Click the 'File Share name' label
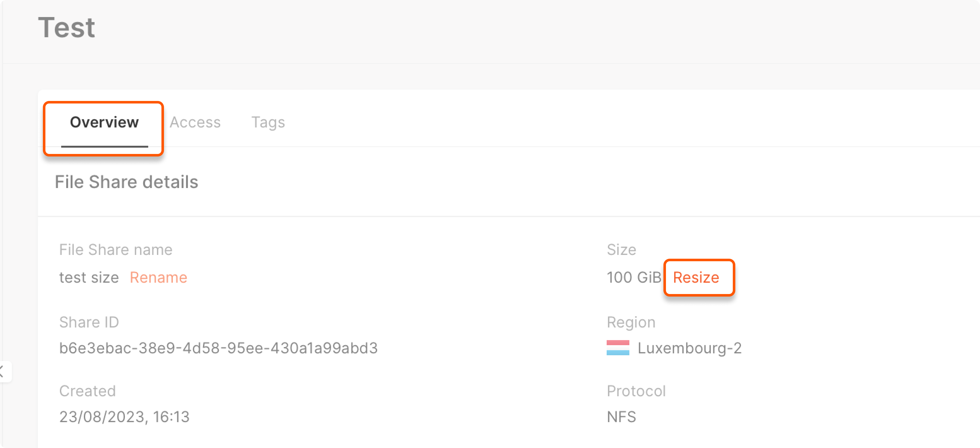 [x=116, y=250]
